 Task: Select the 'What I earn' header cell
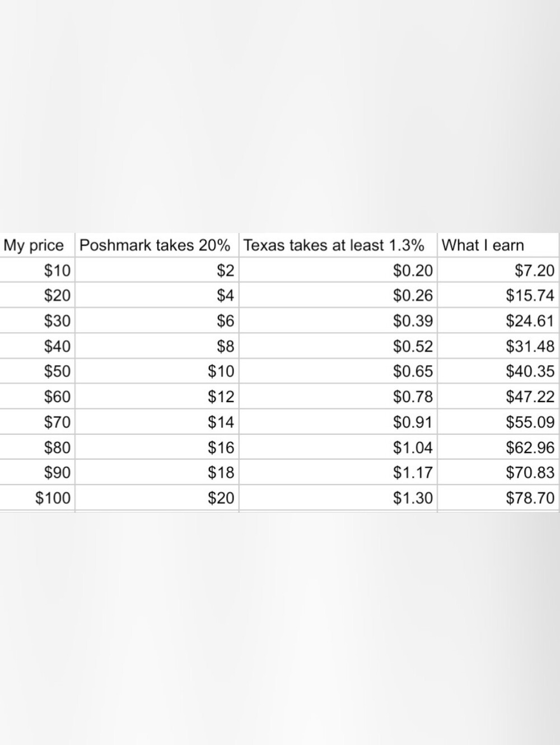click(497, 245)
